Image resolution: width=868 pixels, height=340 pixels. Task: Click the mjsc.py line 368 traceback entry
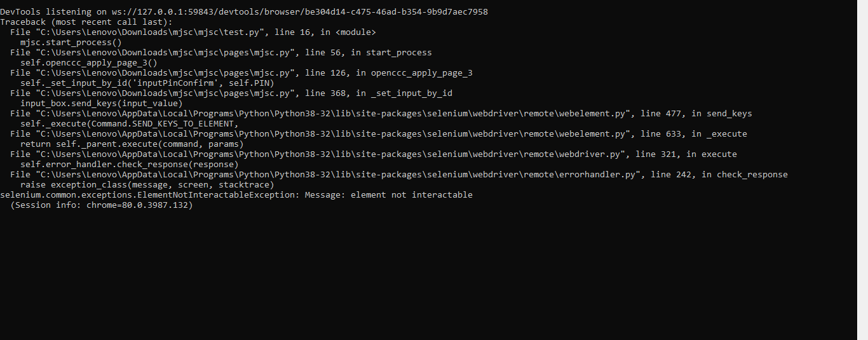coord(231,93)
